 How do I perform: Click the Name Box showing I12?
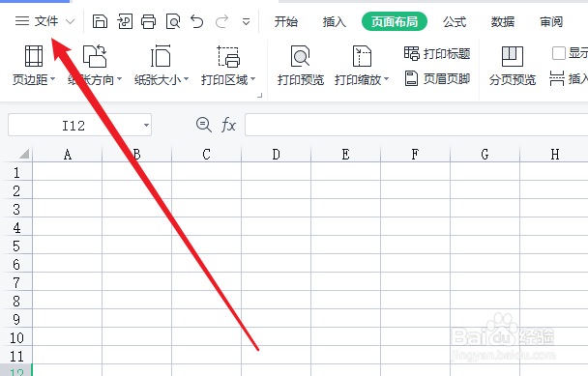(x=73, y=125)
